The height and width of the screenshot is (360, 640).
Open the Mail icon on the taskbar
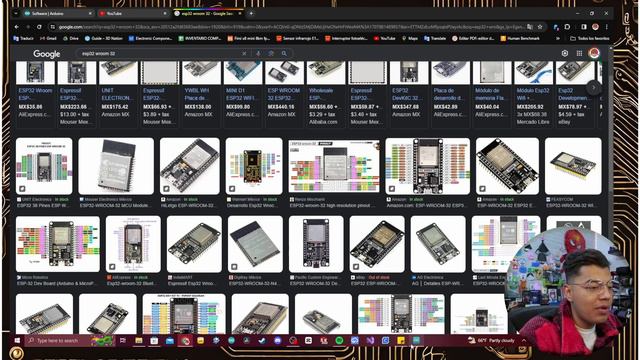click(x=170, y=340)
